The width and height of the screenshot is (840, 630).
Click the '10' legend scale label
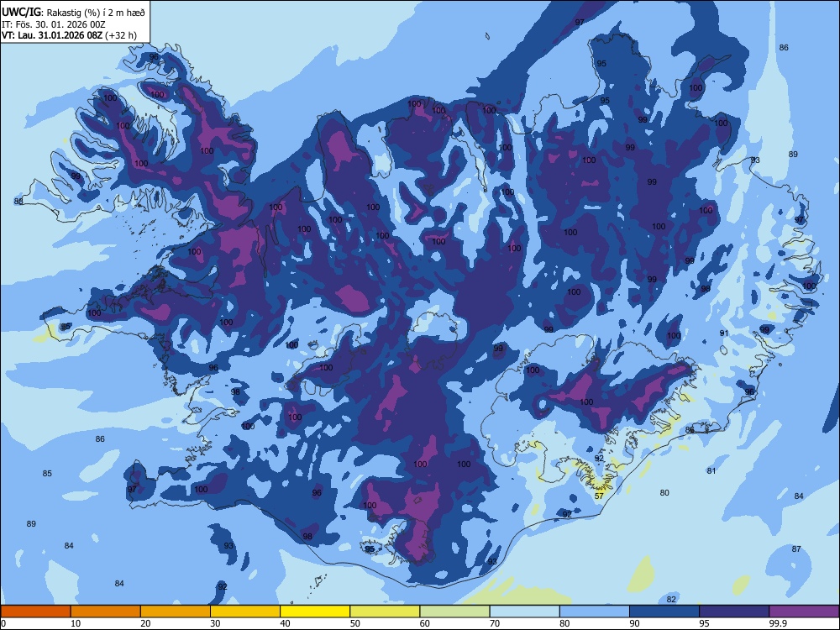[76, 623]
